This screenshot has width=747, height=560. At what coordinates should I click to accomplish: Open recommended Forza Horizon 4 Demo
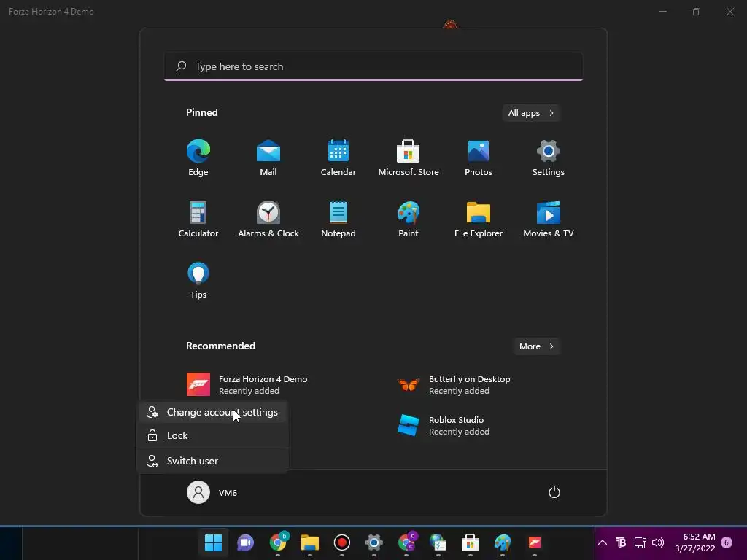point(247,385)
